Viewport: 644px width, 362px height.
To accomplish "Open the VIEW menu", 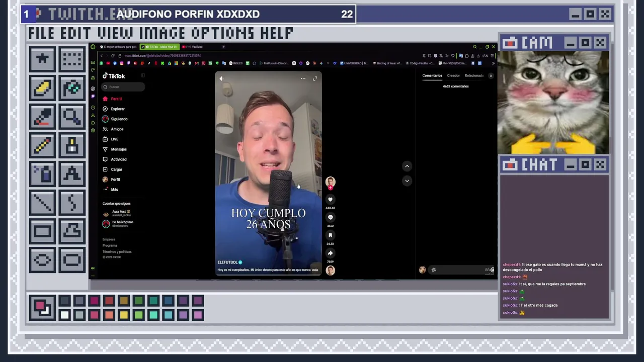I will tap(117, 34).
